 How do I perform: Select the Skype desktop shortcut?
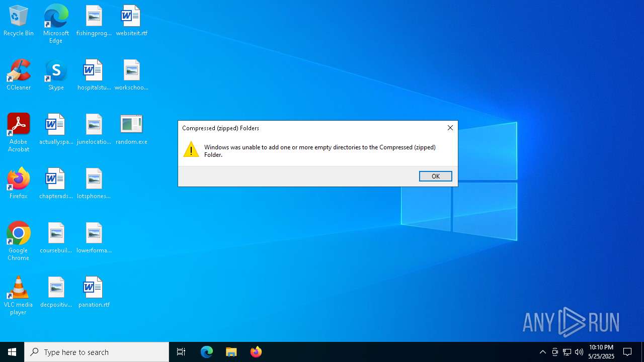click(56, 75)
